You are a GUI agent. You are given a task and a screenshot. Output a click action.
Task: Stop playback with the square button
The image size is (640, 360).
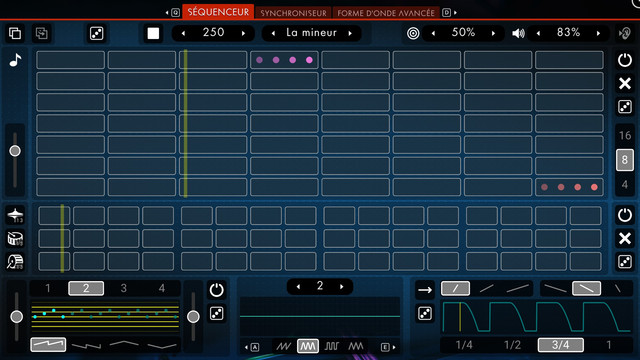[x=153, y=33]
